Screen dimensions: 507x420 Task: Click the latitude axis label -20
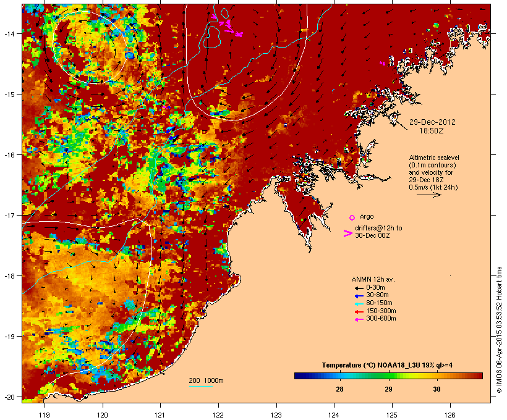(9, 397)
